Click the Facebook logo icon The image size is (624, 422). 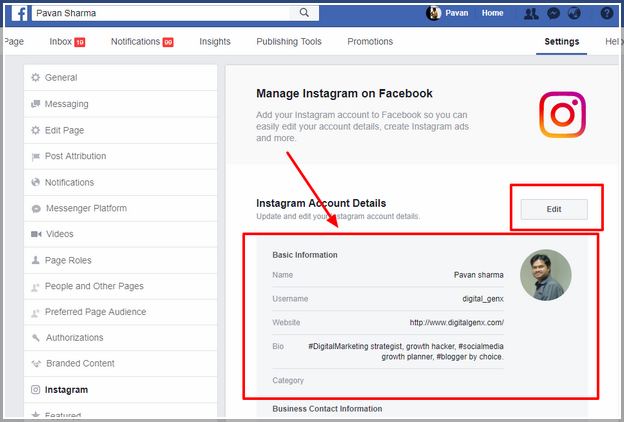tap(20, 13)
